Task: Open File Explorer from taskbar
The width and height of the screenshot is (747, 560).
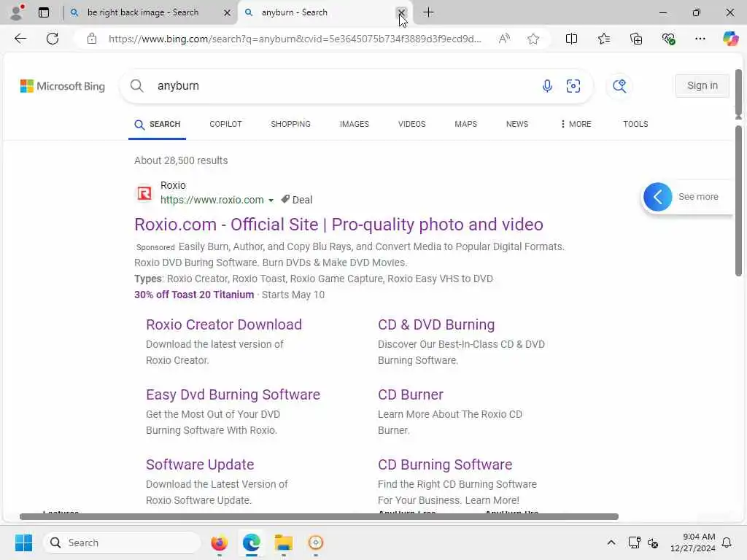Action: (284, 542)
